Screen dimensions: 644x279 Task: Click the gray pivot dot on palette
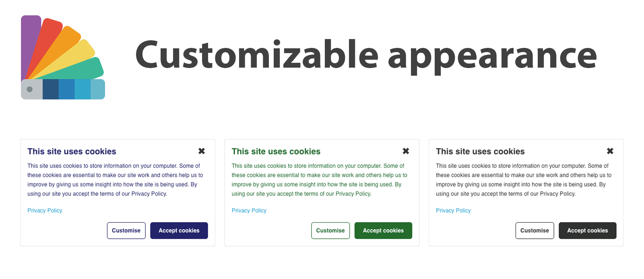point(29,89)
